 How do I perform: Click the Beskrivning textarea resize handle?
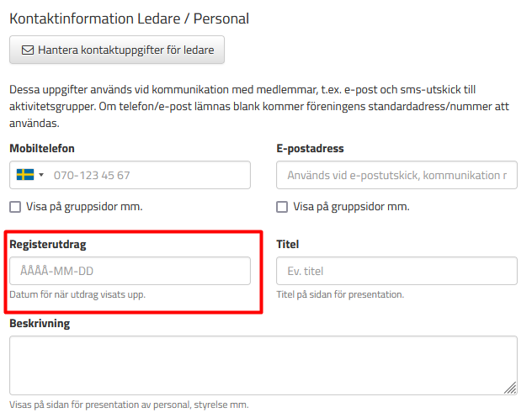click(x=511, y=389)
